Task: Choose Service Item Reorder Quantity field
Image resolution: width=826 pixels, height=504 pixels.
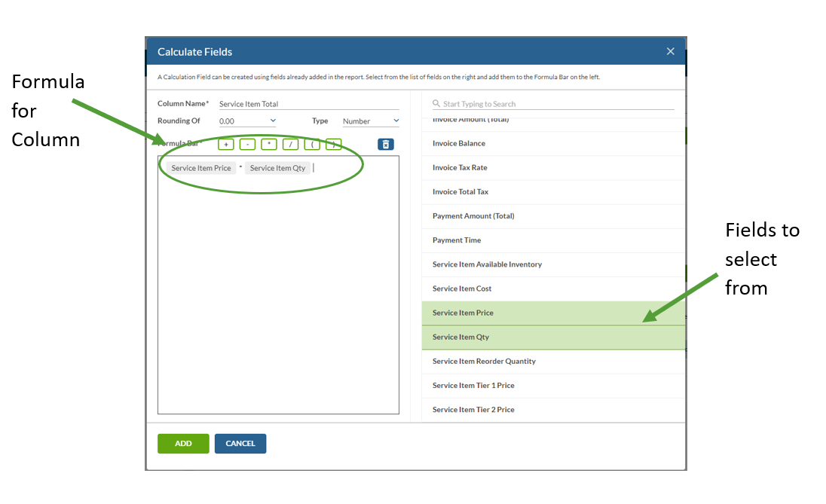Action: coord(553,362)
